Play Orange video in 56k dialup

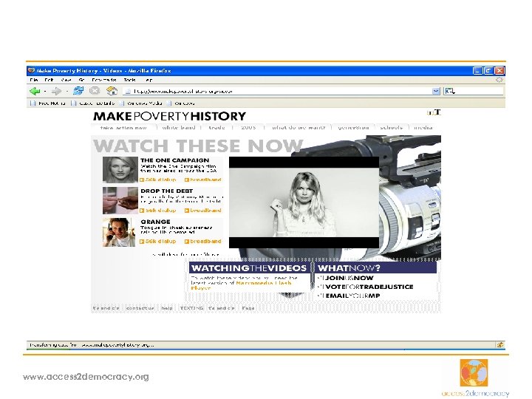(158, 242)
